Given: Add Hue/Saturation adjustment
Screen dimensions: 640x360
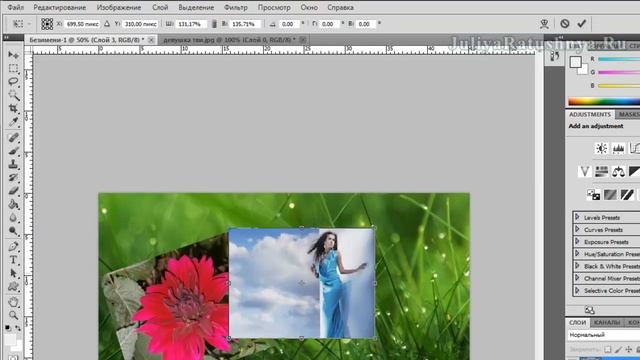Looking at the screenshot, I should (601, 171).
